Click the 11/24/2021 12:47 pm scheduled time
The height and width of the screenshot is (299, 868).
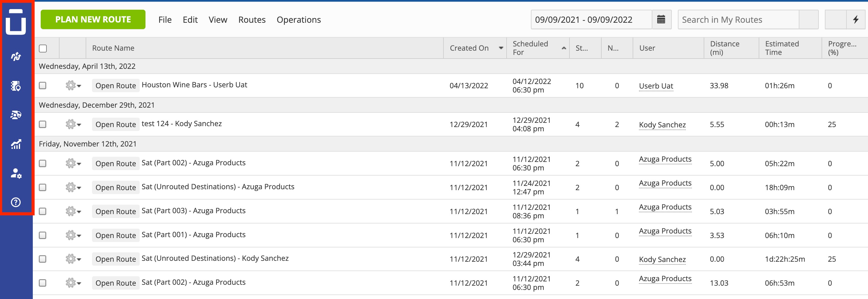pyautogui.click(x=531, y=187)
